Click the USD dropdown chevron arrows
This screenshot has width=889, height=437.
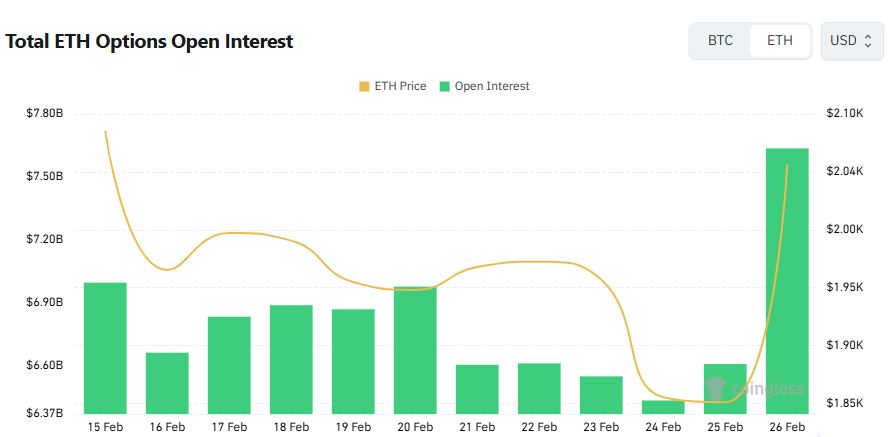pos(868,41)
